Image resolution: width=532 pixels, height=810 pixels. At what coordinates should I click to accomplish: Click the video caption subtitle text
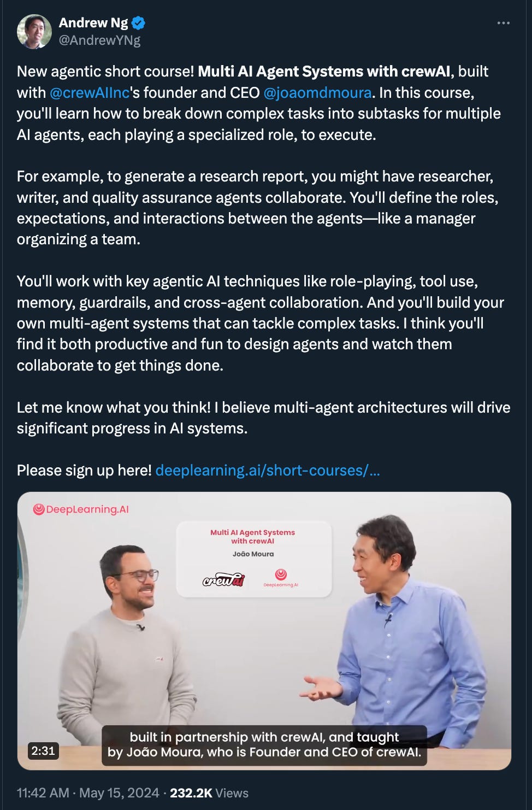tap(264, 744)
